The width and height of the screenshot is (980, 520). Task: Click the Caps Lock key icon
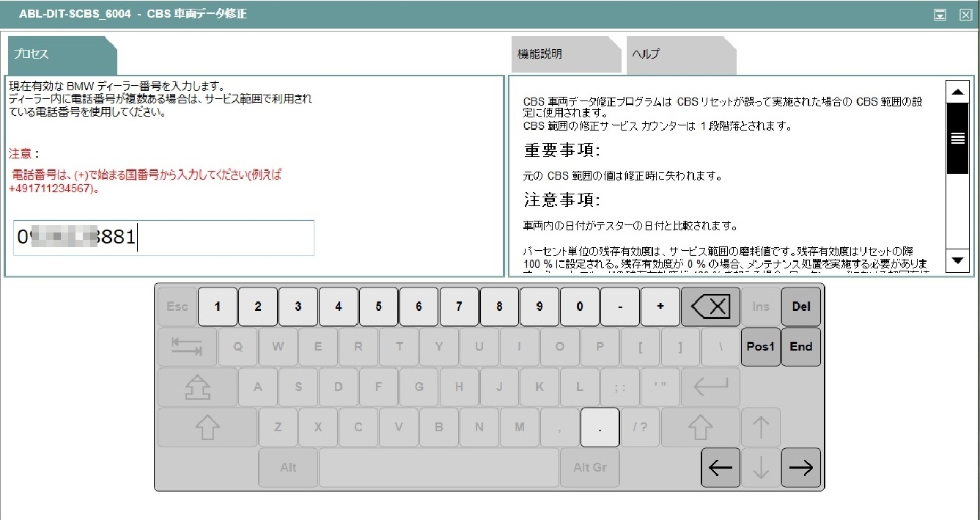197,387
